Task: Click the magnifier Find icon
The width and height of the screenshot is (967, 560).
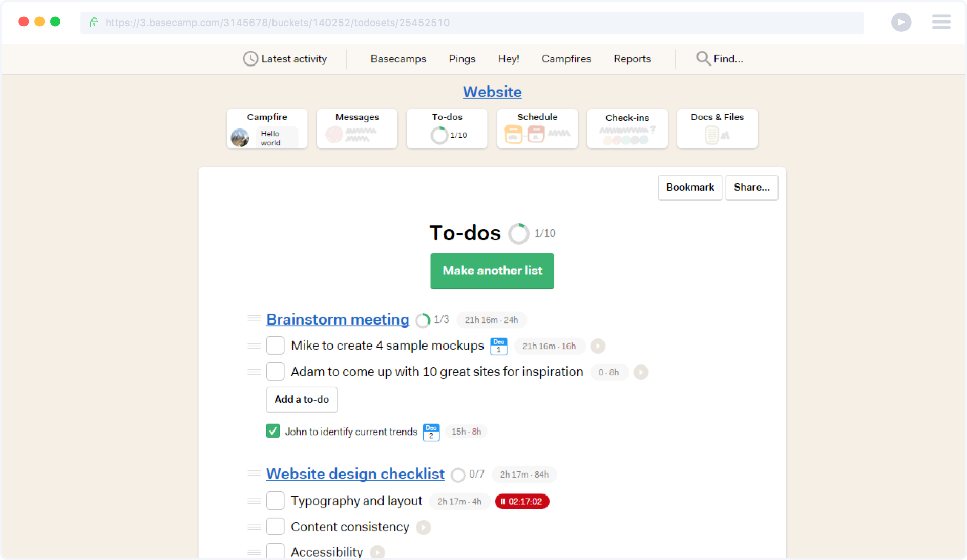Action: pyautogui.click(x=703, y=58)
